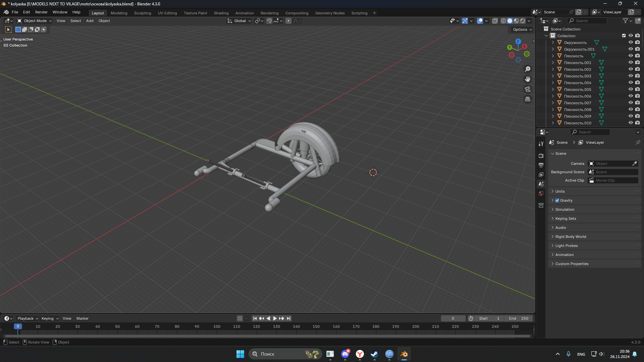Image resolution: width=644 pixels, height=362 pixels.
Task: Click the Options button in viewport
Action: 522,29
